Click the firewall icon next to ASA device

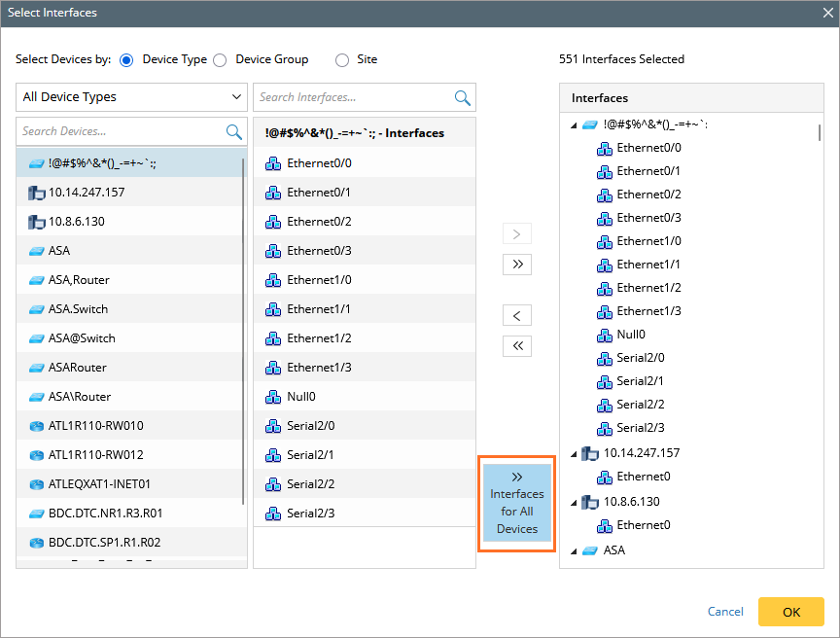point(36,251)
